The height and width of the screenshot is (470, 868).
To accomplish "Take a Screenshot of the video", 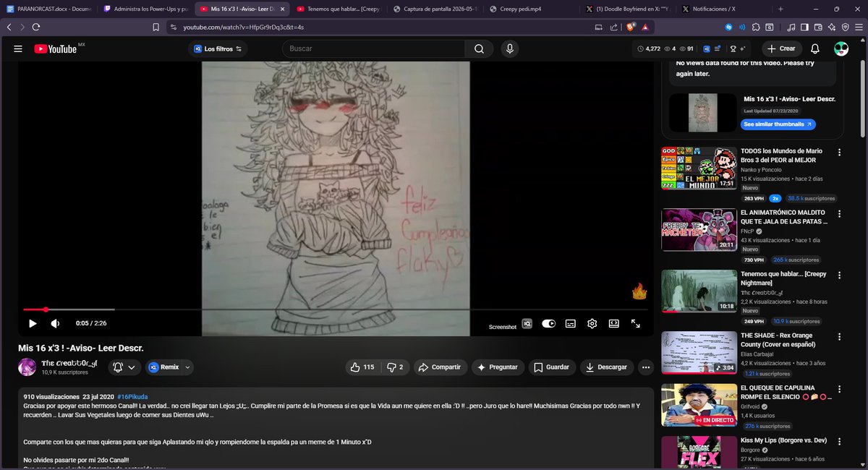I will 503,327.
